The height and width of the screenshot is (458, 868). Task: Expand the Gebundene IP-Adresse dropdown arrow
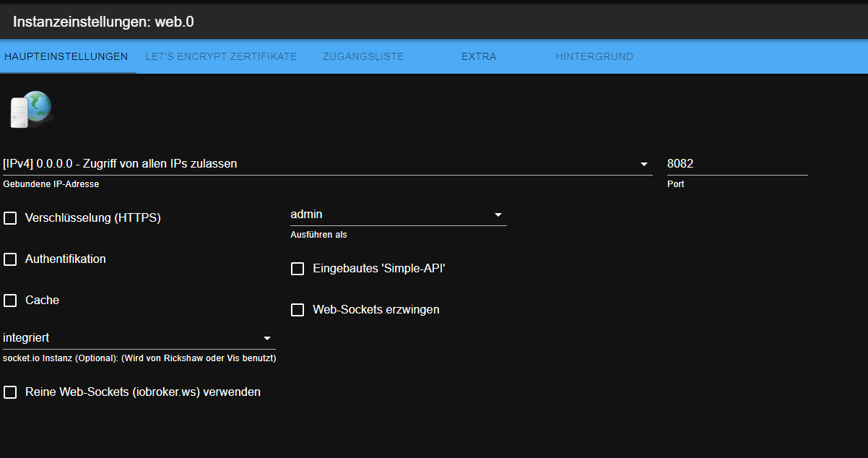(644, 165)
